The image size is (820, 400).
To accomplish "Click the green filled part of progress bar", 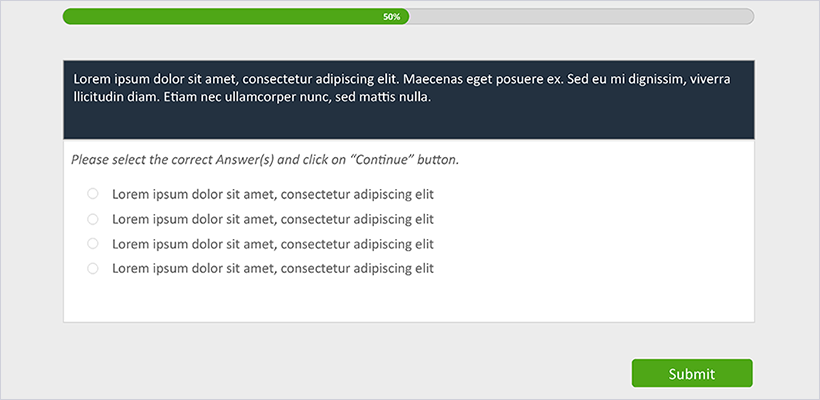I will (220, 17).
